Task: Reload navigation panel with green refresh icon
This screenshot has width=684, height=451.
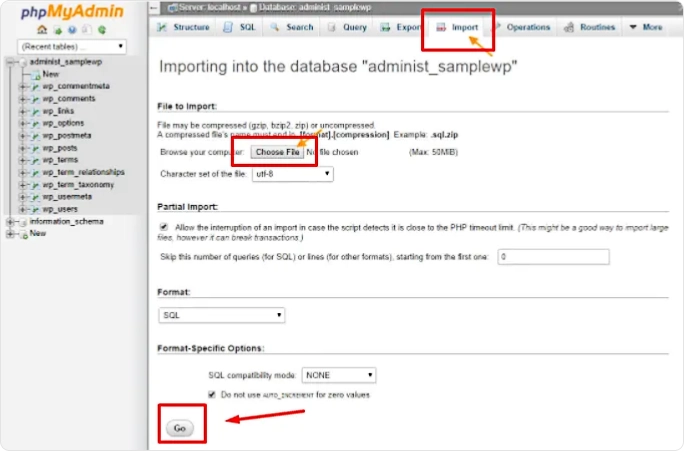Action: pos(102,30)
